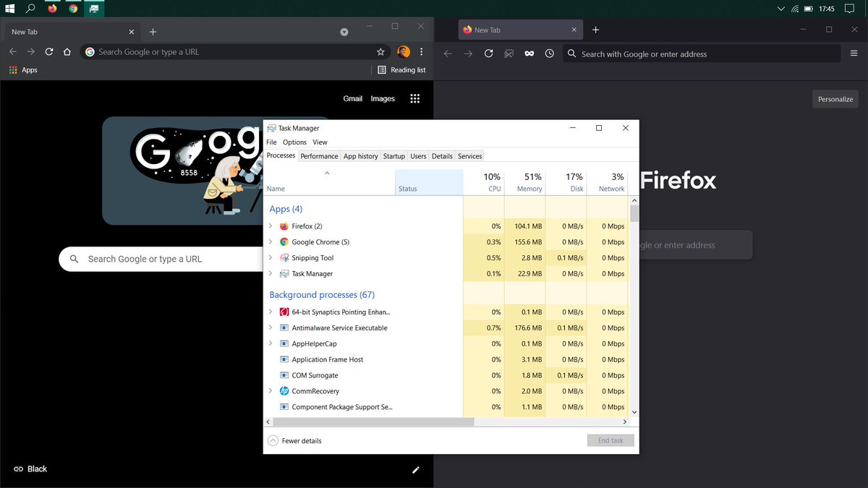The image size is (868, 488).
Task: Open the File menu in Task Manager
Action: click(271, 142)
